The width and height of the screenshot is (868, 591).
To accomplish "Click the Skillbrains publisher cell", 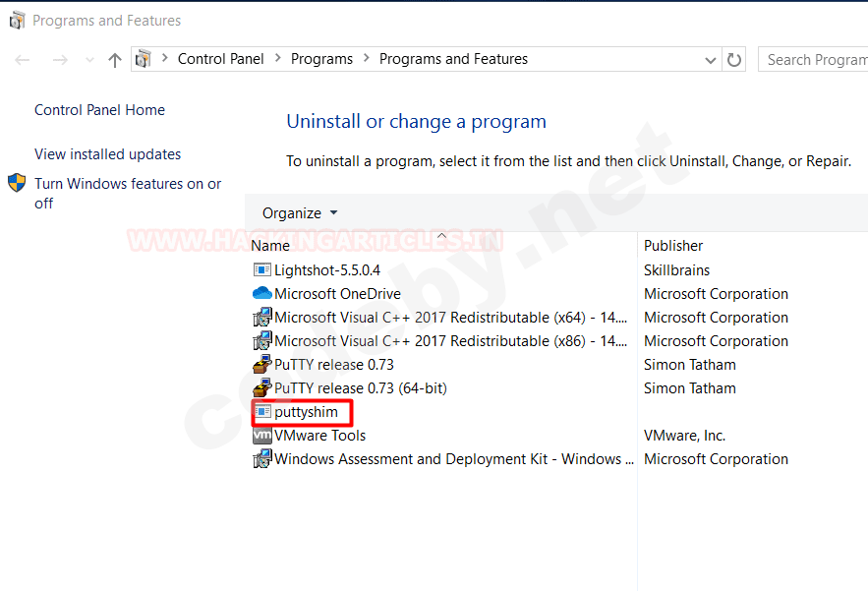I will [x=676, y=270].
